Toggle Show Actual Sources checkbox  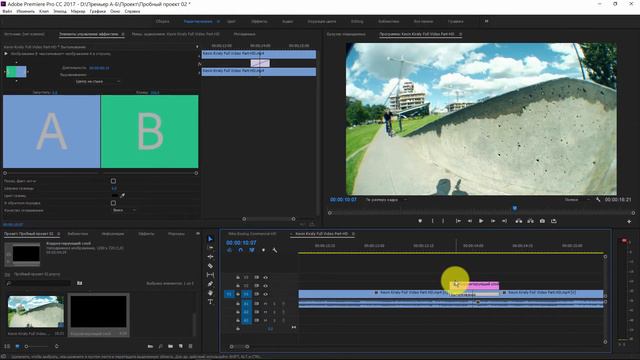coord(113,181)
